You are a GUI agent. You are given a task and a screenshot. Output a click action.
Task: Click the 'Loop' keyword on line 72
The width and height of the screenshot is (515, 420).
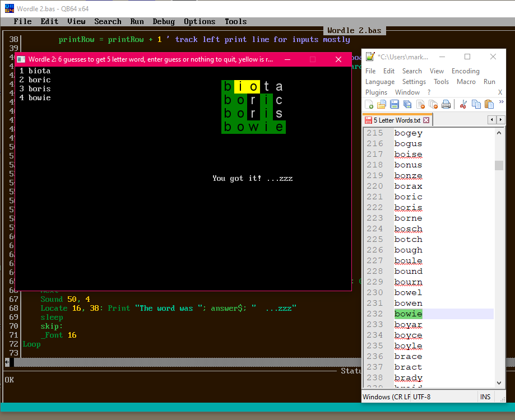31,344
